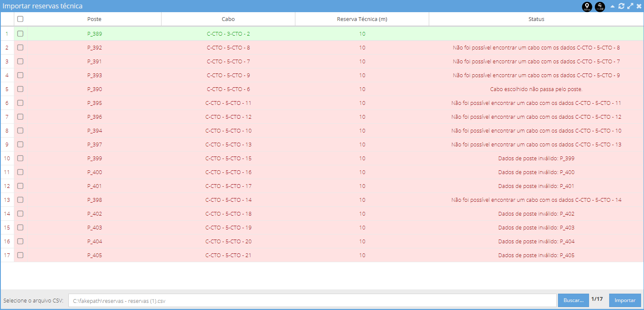Check the box for row P_392
The height and width of the screenshot is (310, 644).
(20, 47)
